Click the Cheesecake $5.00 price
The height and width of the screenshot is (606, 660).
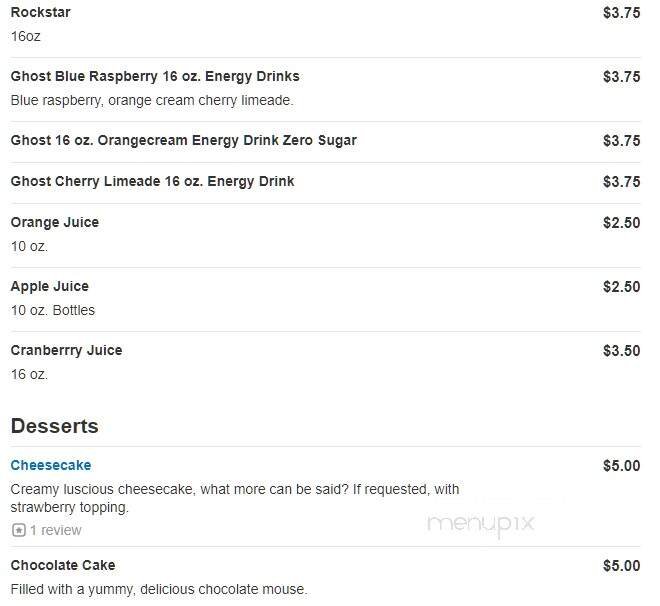click(621, 465)
